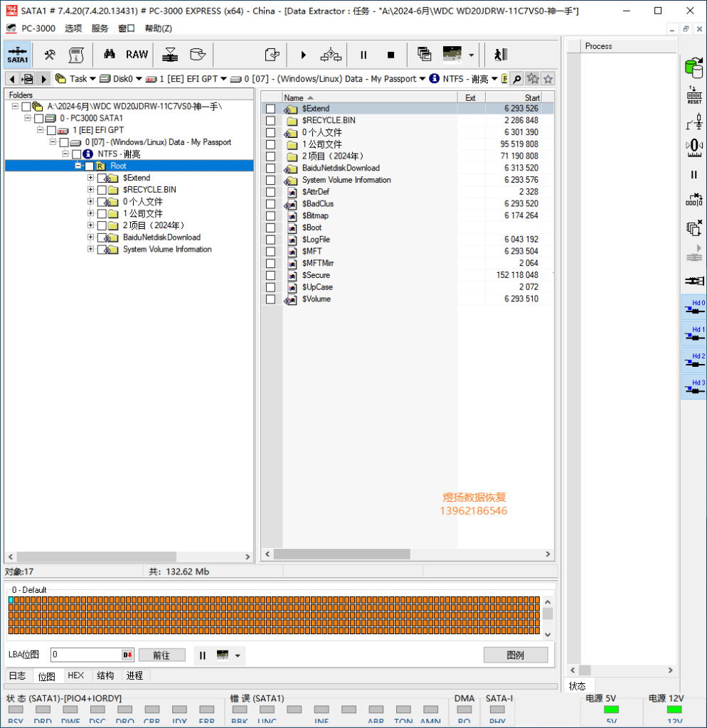Viewport: 707px width, 728px height.
Task: Navigate back with the left arrow
Action: (x=12, y=79)
